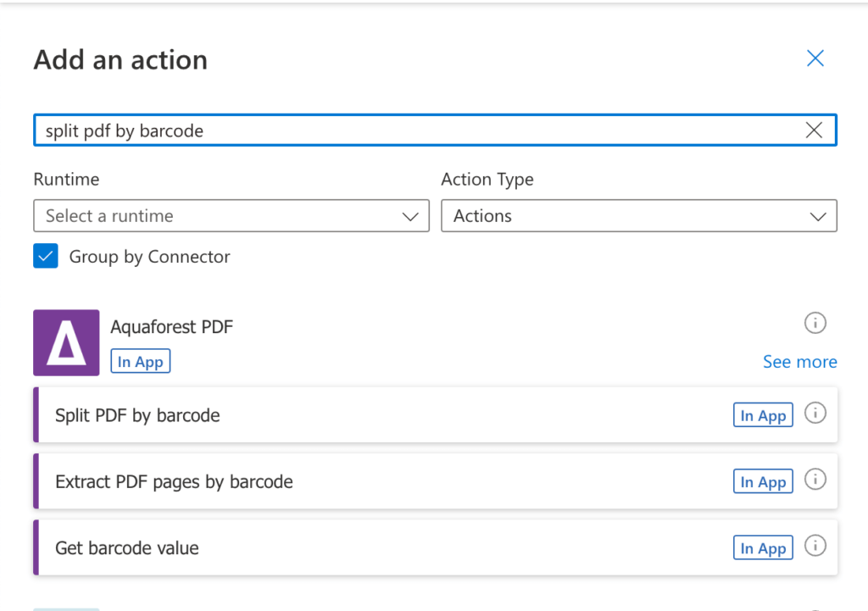This screenshot has height=611, width=868.
Task: Clear the search box with the X icon
Action: [x=813, y=130]
